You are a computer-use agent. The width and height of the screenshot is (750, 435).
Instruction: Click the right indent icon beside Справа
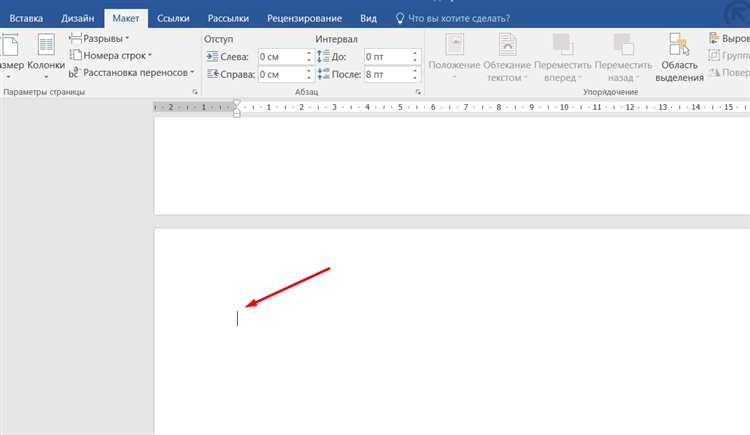[x=212, y=74]
